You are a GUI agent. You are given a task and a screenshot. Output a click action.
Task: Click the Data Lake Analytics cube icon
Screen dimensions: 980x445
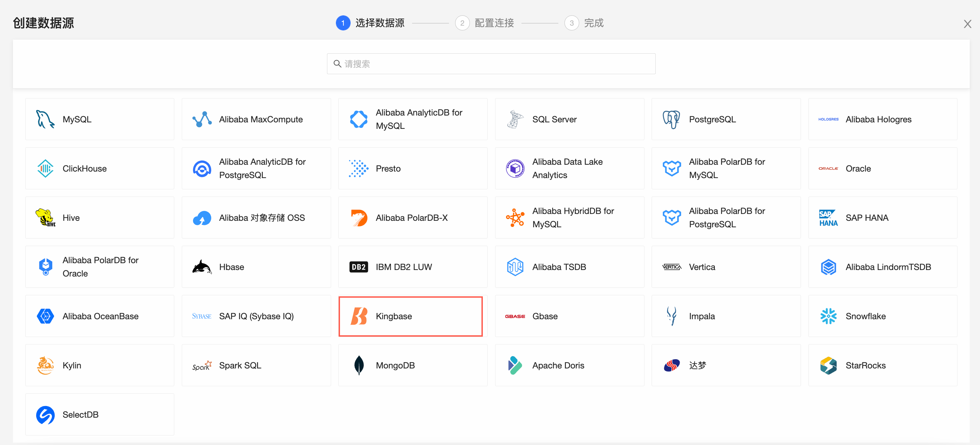click(515, 168)
